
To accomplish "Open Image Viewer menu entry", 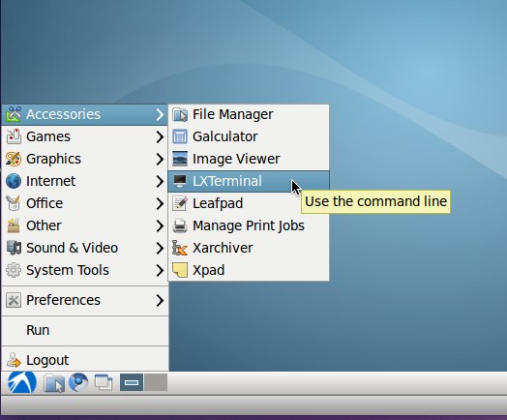I will coord(249,159).
